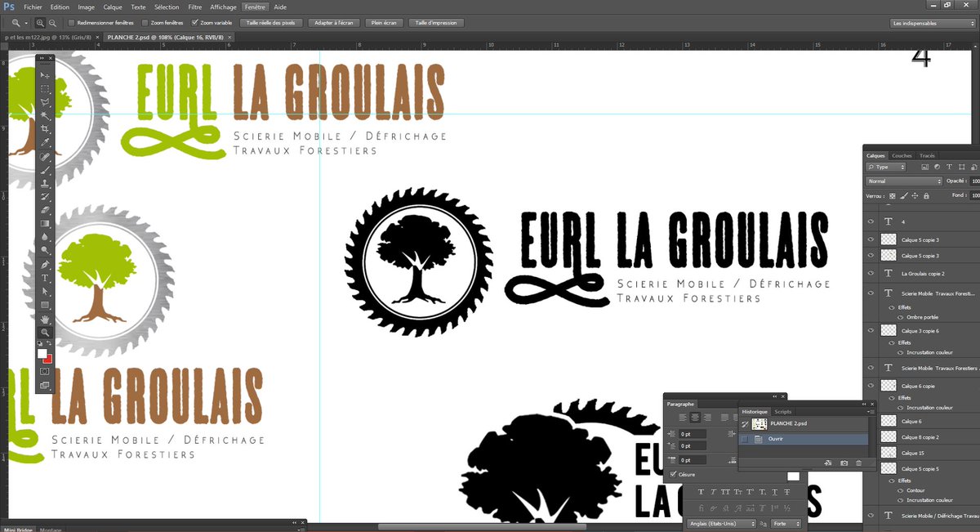The height and width of the screenshot is (532, 980).
Task: Create new document from current state icon
Action: tap(828, 463)
